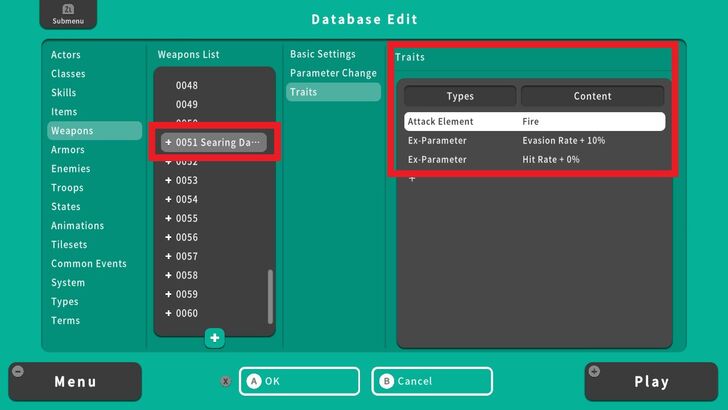Open the Basic Settings tab
The image size is (728, 410).
pyautogui.click(x=323, y=54)
